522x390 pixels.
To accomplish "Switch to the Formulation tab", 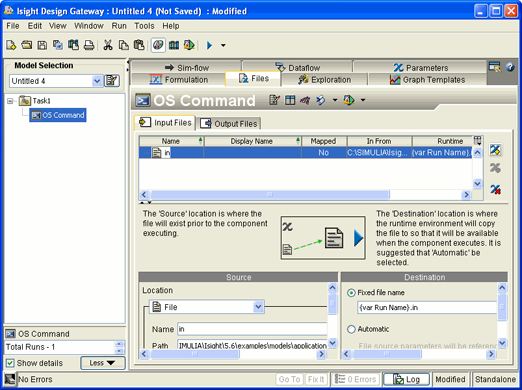I will pos(179,80).
